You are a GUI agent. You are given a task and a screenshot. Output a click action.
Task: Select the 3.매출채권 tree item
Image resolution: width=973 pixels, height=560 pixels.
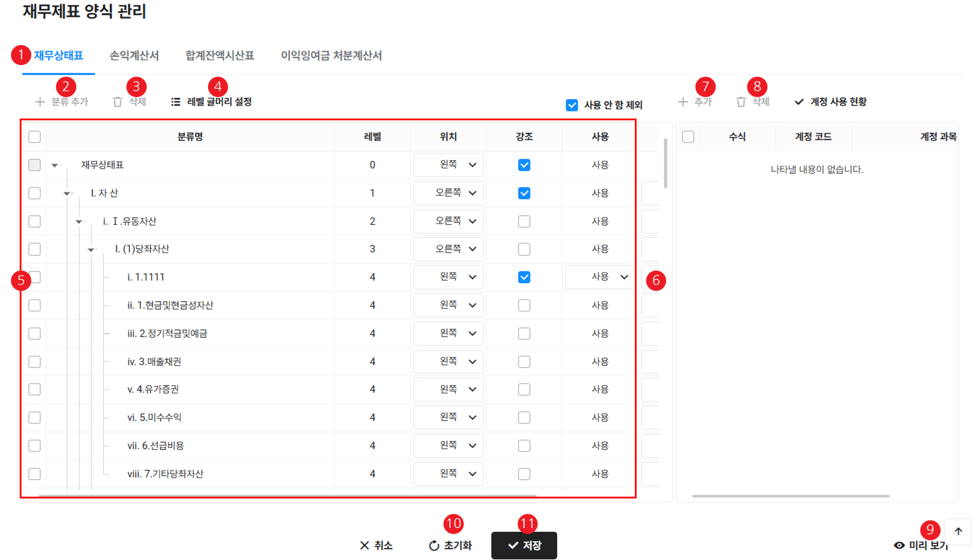[x=154, y=362]
